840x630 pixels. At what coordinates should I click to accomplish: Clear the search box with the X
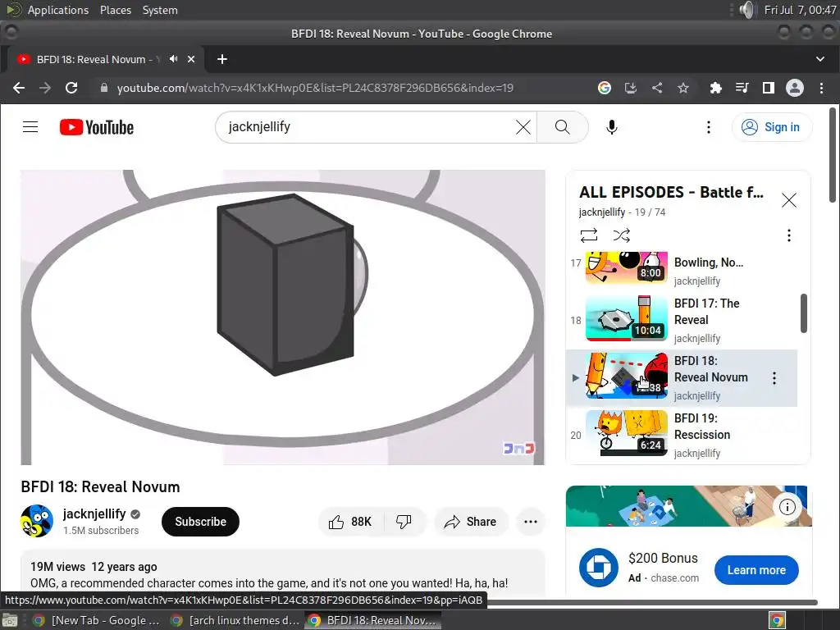523,127
